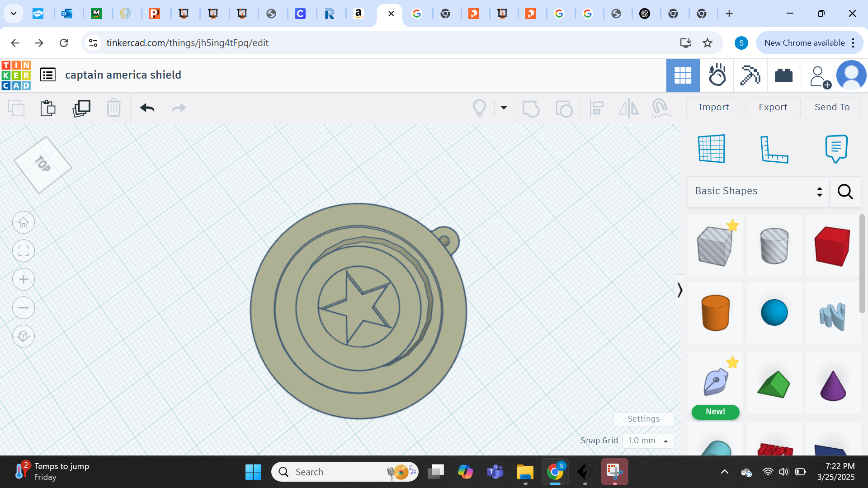The image size is (868, 488).
Task: Open the designs list icon beside title
Action: (x=48, y=75)
